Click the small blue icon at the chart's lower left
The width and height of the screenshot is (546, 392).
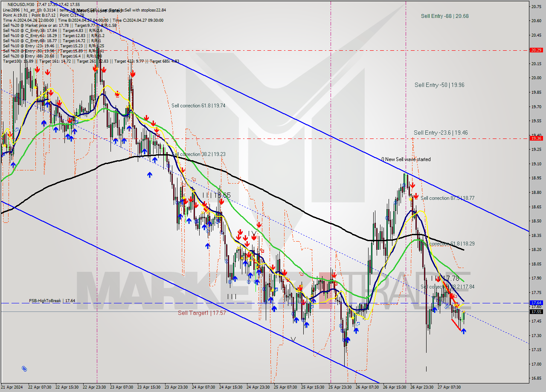click(x=24, y=369)
